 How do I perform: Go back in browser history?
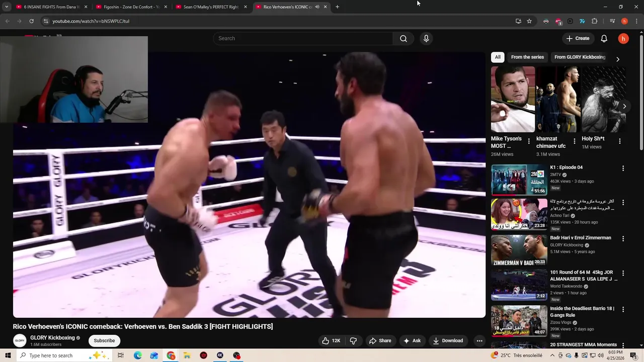tap(7, 21)
